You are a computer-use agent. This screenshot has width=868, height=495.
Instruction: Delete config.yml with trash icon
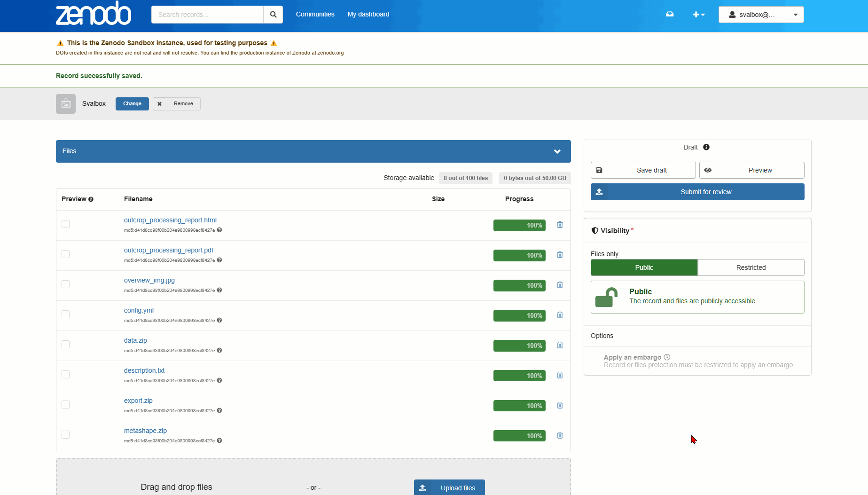[x=560, y=315]
